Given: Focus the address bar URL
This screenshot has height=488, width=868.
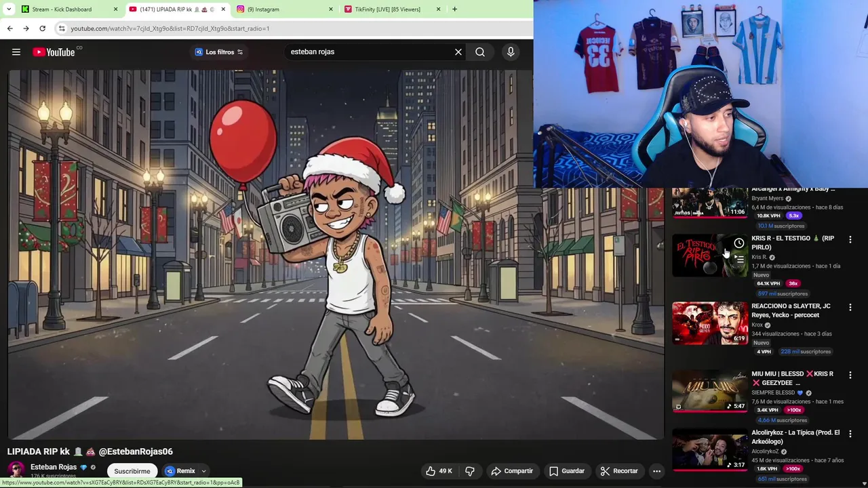Looking at the screenshot, I should pyautogui.click(x=170, y=28).
